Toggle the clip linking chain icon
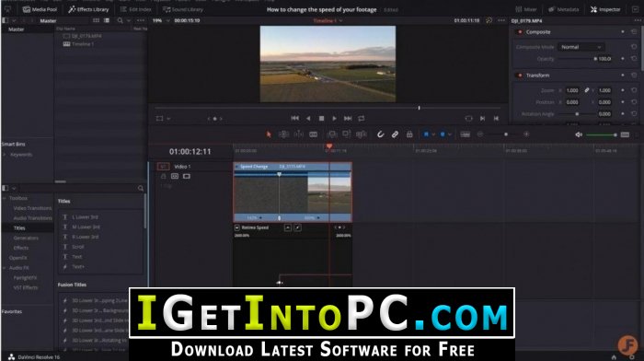 pyautogui.click(x=395, y=134)
